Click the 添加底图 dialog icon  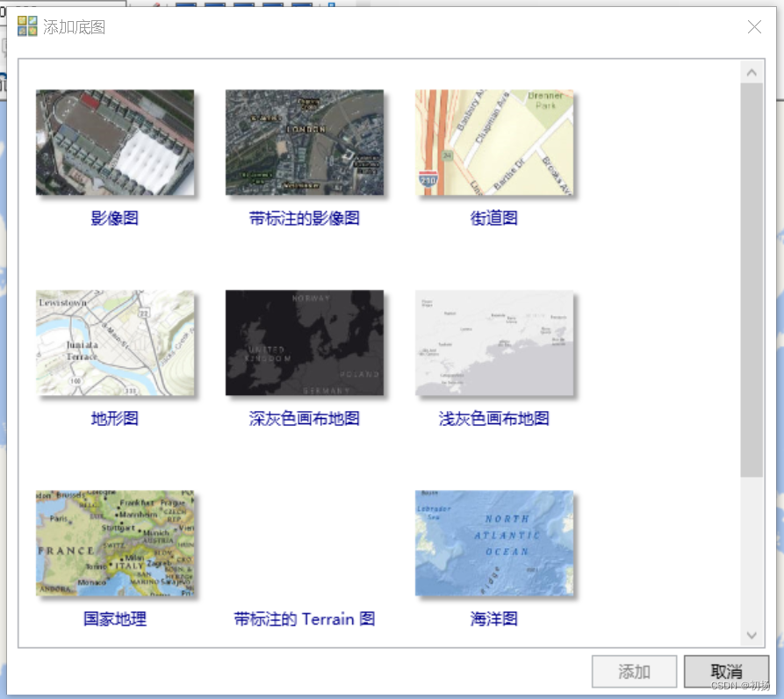[x=26, y=26]
